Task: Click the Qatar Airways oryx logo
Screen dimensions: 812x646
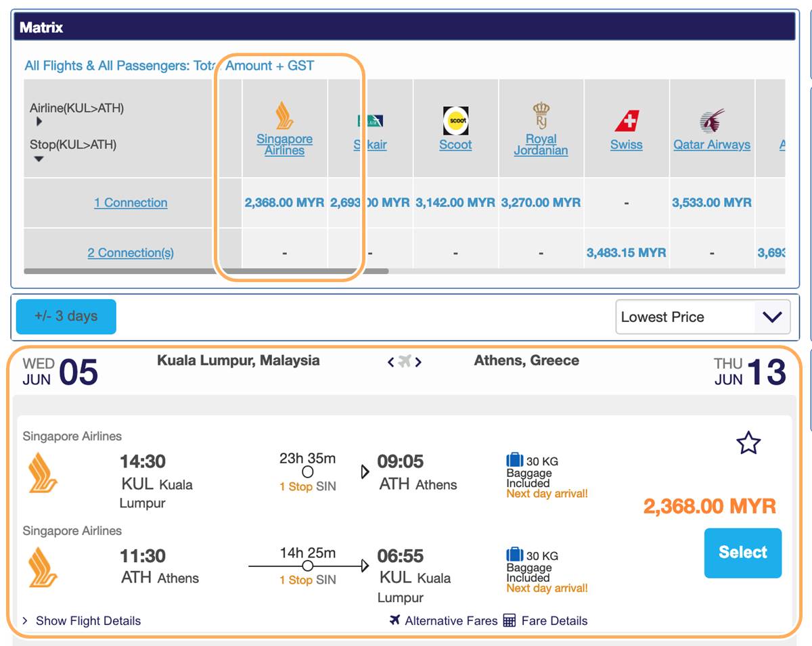Action: point(712,121)
